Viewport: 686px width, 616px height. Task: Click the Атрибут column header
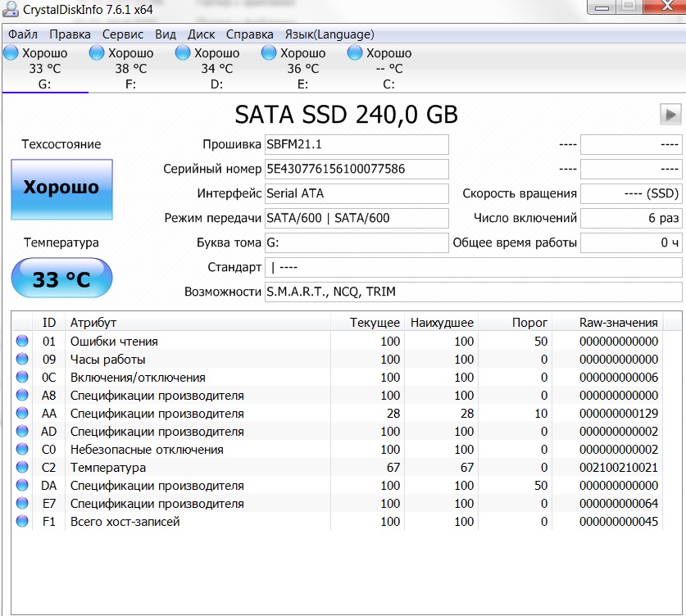tap(198, 323)
